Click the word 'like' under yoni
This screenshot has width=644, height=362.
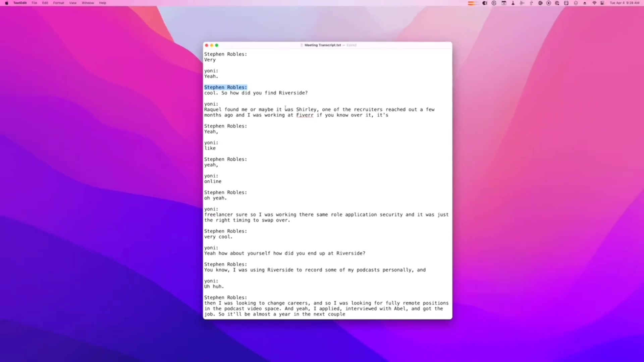[210, 148]
